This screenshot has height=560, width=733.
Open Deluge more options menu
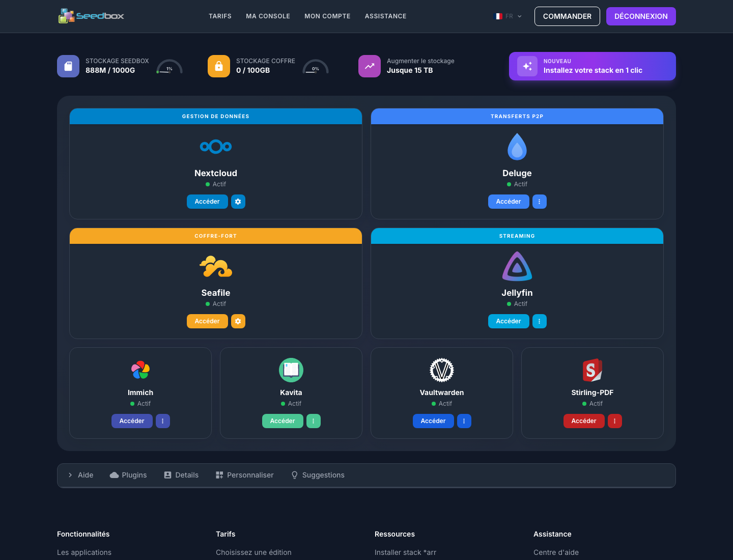click(x=540, y=202)
